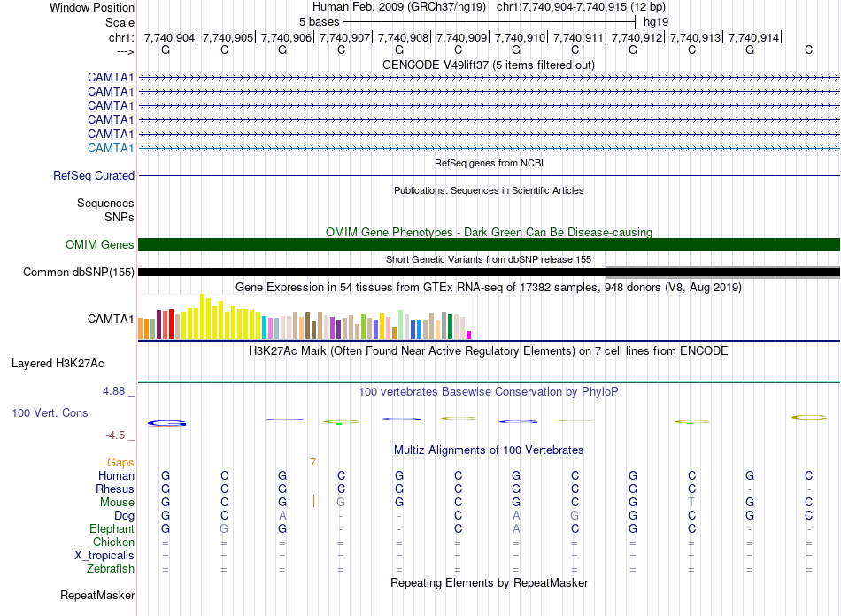Click the hg19 label beside the scale bar
The width and height of the screenshot is (841, 616).
(x=656, y=22)
